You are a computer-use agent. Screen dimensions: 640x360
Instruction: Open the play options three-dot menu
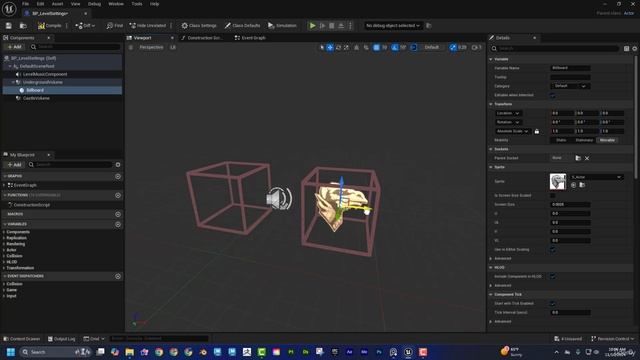tap(350, 25)
